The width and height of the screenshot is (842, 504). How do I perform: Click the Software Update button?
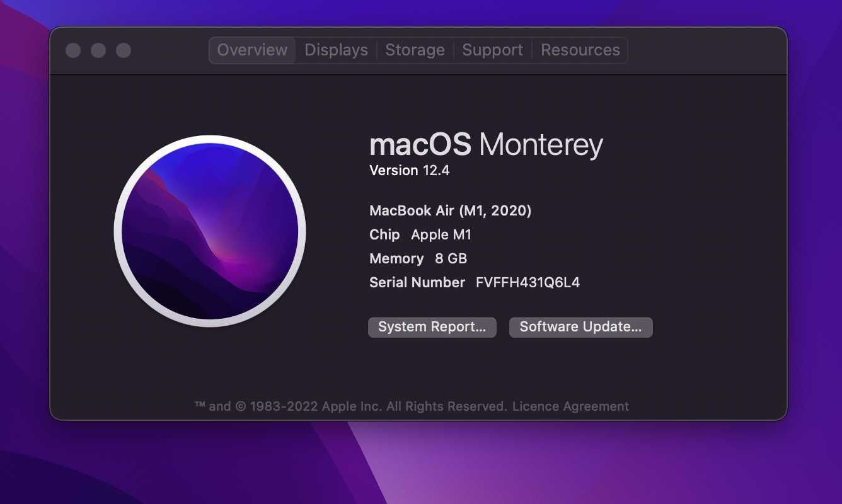tap(581, 327)
